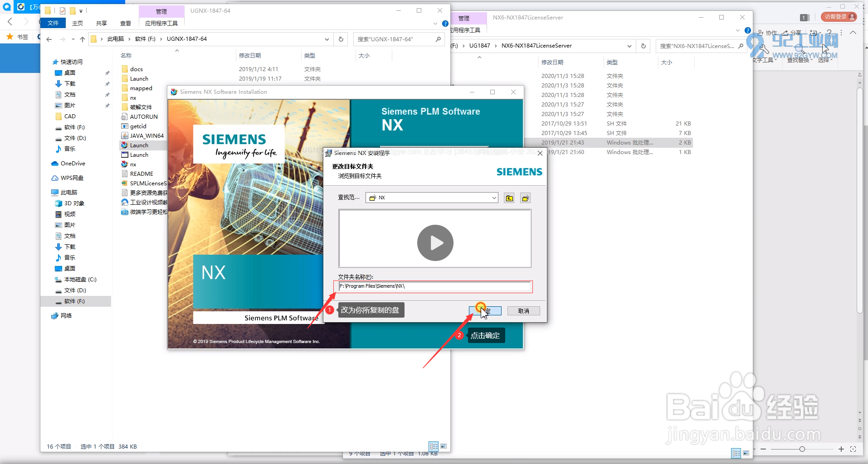
Task: Open help icon in UGNX-1847-64 window
Action: pos(445,24)
